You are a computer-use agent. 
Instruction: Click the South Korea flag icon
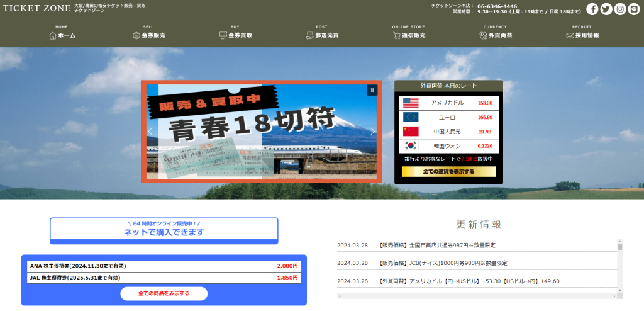click(x=411, y=146)
